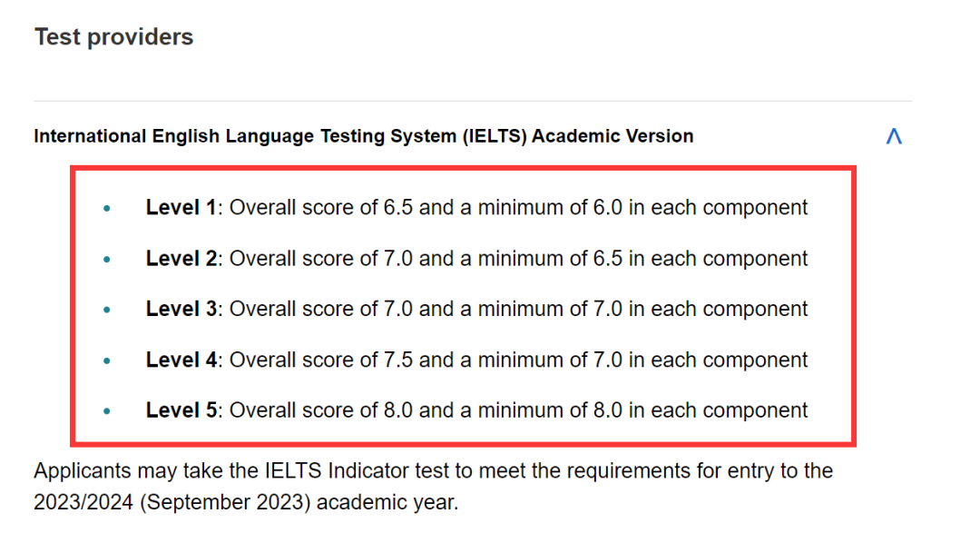Click the bullet dot beside Level 5
980x533 pixels.
[x=107, y=411]
